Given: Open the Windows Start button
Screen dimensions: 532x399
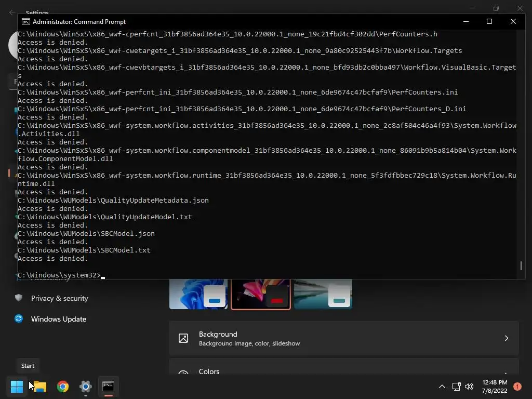Looking at the screenshot, I should click(17, 386).
